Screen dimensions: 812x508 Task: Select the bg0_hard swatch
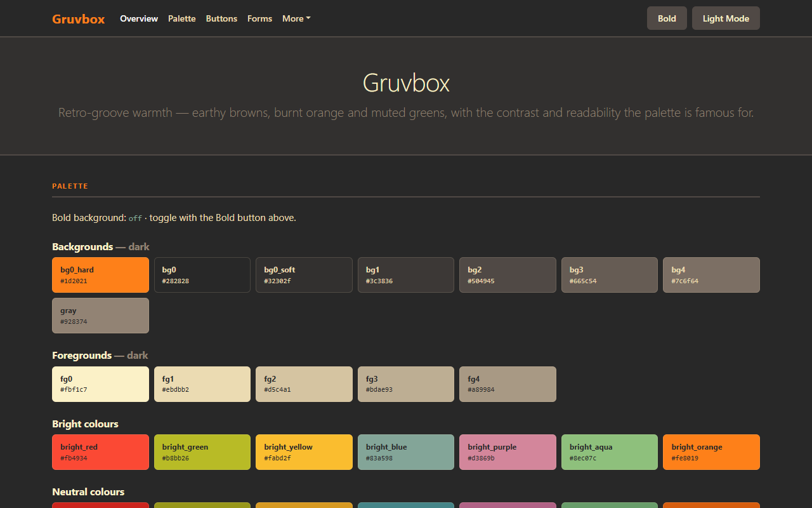100,275
